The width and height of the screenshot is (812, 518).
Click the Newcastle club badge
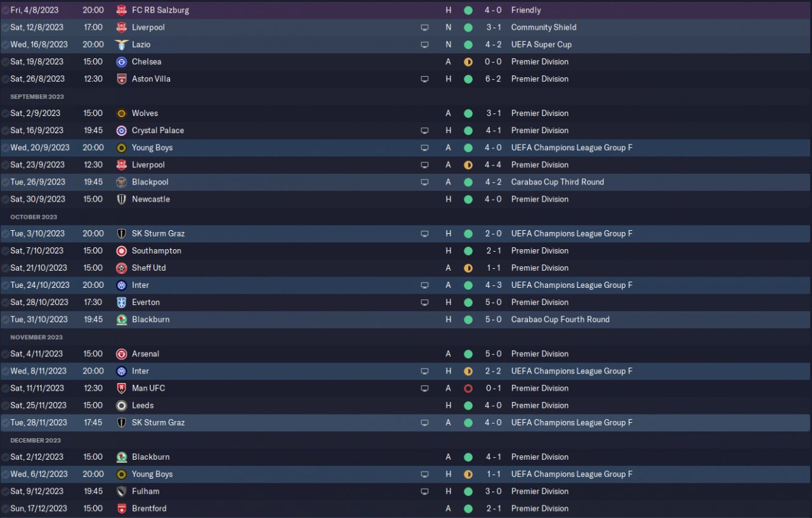click(x=121, y=199)
